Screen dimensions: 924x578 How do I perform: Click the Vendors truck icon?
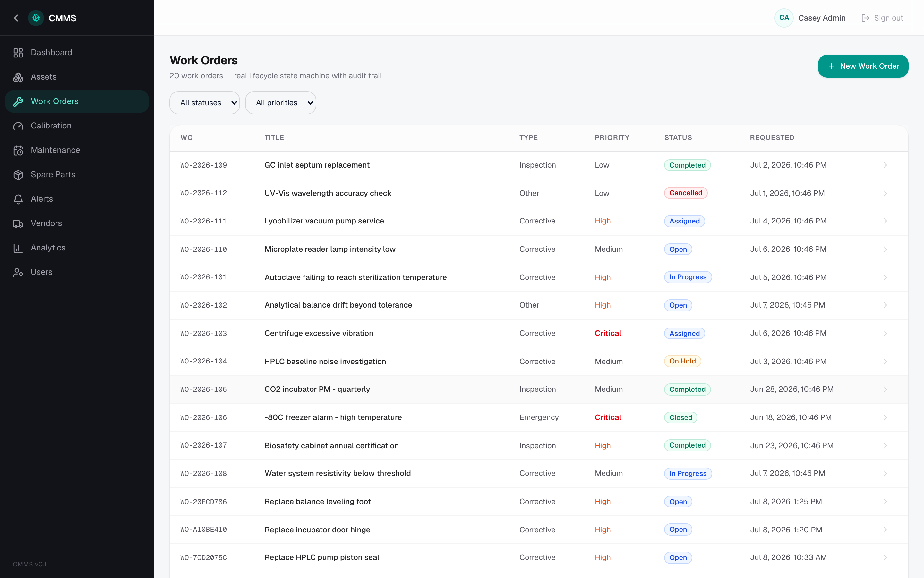[18, 223]
